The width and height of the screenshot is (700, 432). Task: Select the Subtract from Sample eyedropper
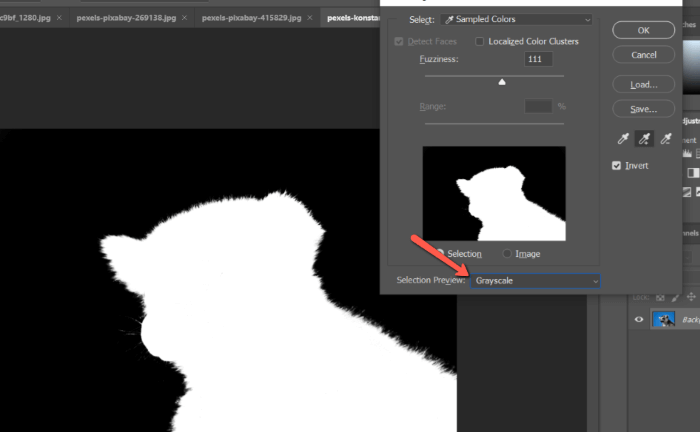(x=666, y=140)
